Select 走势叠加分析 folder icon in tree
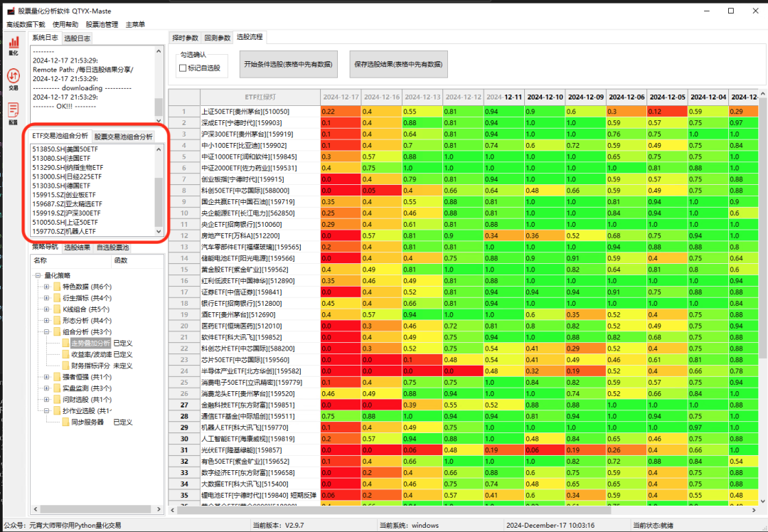This screenshot has width=768, height=532. coord(65,343)
